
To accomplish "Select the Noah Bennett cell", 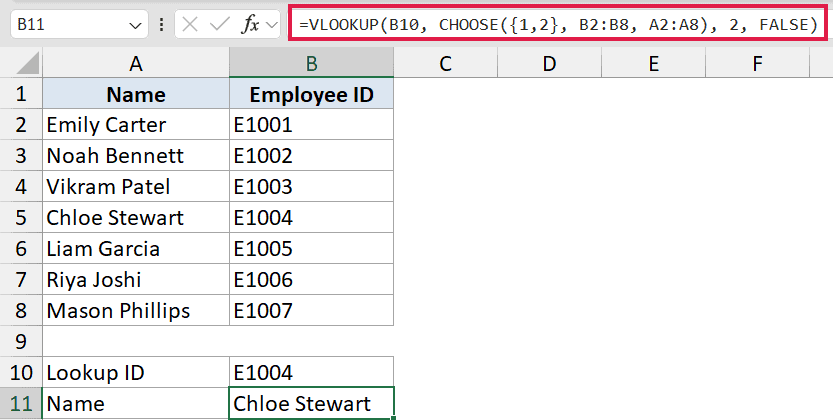I will point(136,156).
